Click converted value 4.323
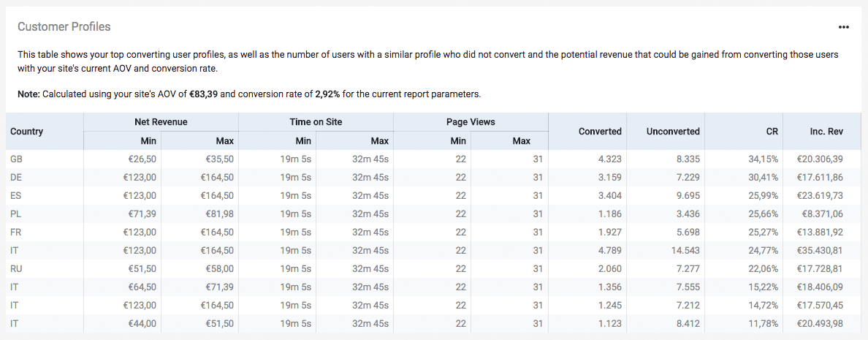Viewport: 868px width, 340px height. [x=611, y=159]
